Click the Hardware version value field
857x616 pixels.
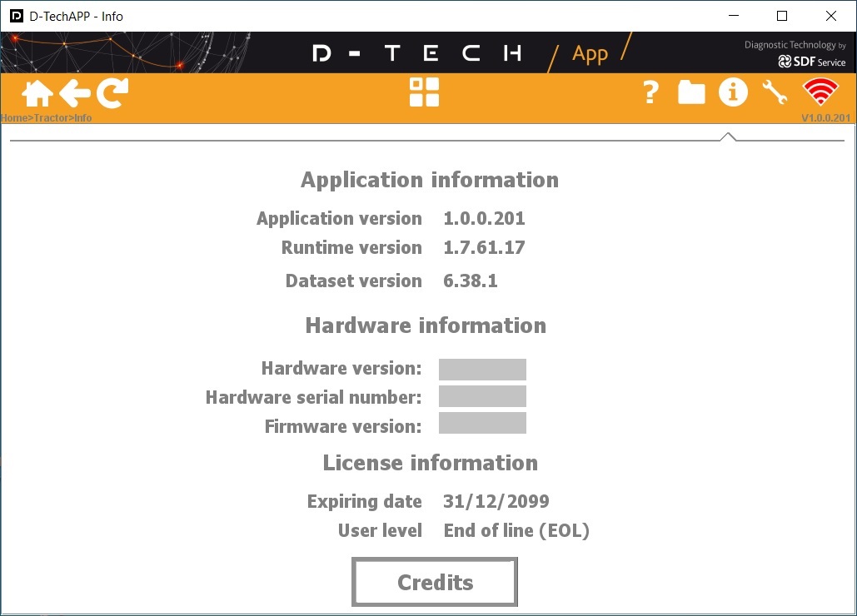482,369
